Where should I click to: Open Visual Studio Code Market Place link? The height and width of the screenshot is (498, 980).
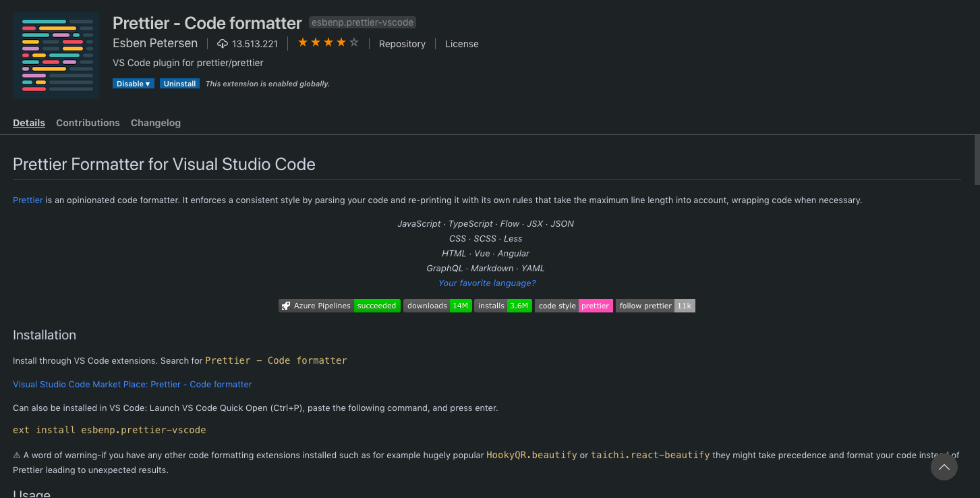[x=132, y=385]
